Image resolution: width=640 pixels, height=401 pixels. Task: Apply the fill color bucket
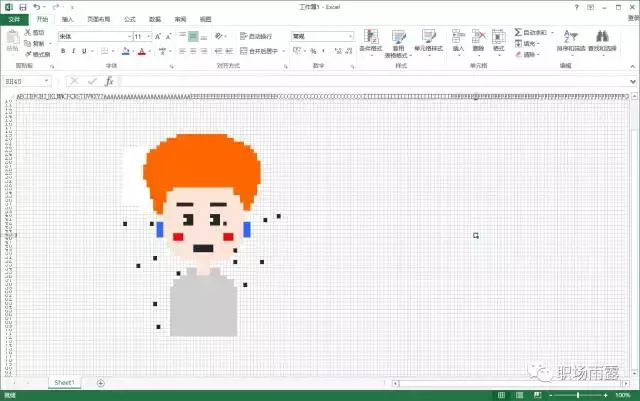coord(126,51)
